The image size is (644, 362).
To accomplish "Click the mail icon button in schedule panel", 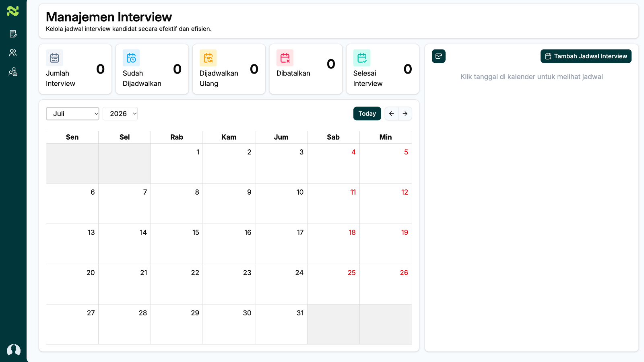I will click(439, 56).
